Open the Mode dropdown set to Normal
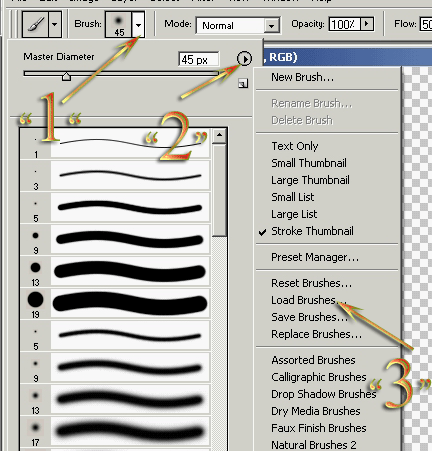Screen dimensions: 432x451 coord(238,25)
